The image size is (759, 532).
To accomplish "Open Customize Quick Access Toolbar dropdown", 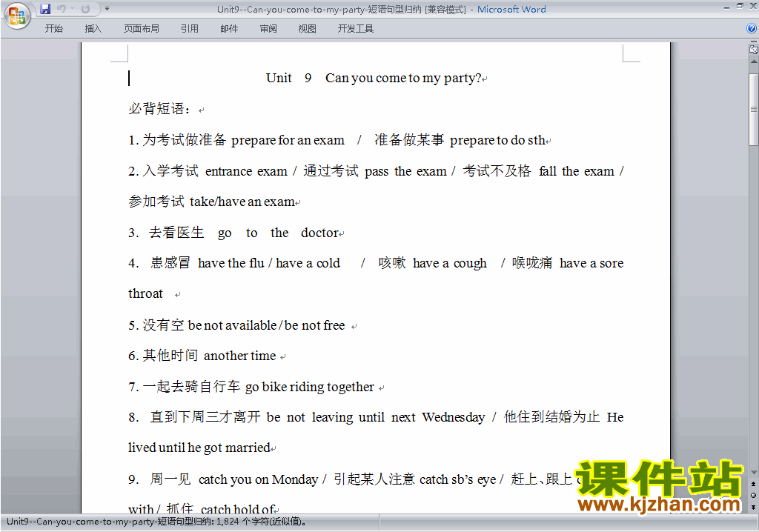I will 107,9.
